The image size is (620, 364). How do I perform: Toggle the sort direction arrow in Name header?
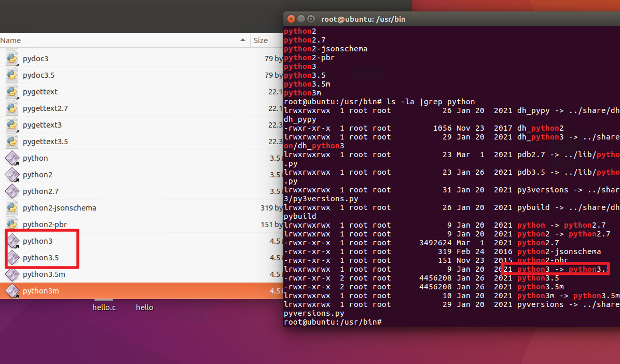[x=243, y=40]
